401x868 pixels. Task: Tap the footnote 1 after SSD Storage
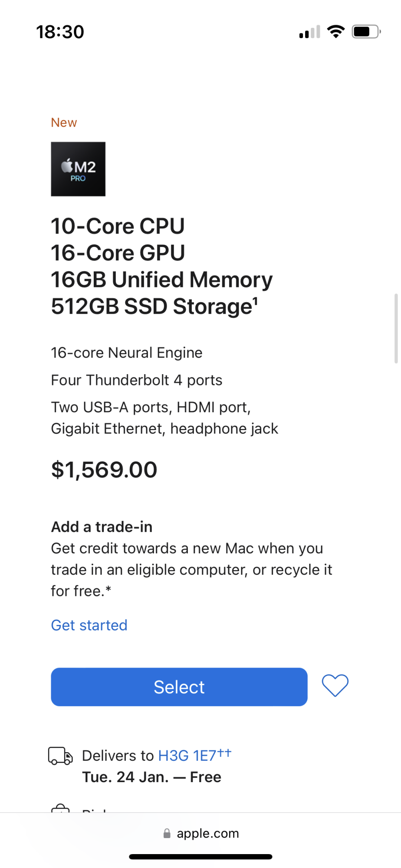click(x=255, y=300)
